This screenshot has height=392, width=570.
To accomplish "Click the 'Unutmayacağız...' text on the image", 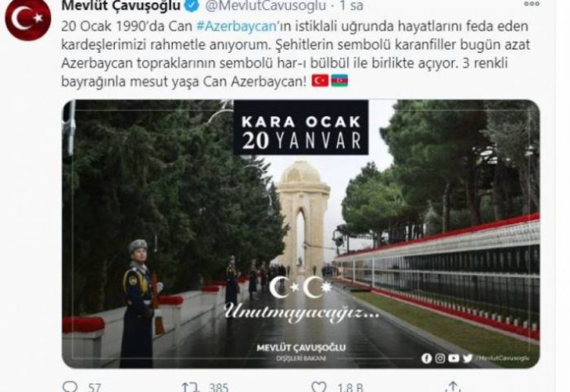I will (x=301, y=313).
